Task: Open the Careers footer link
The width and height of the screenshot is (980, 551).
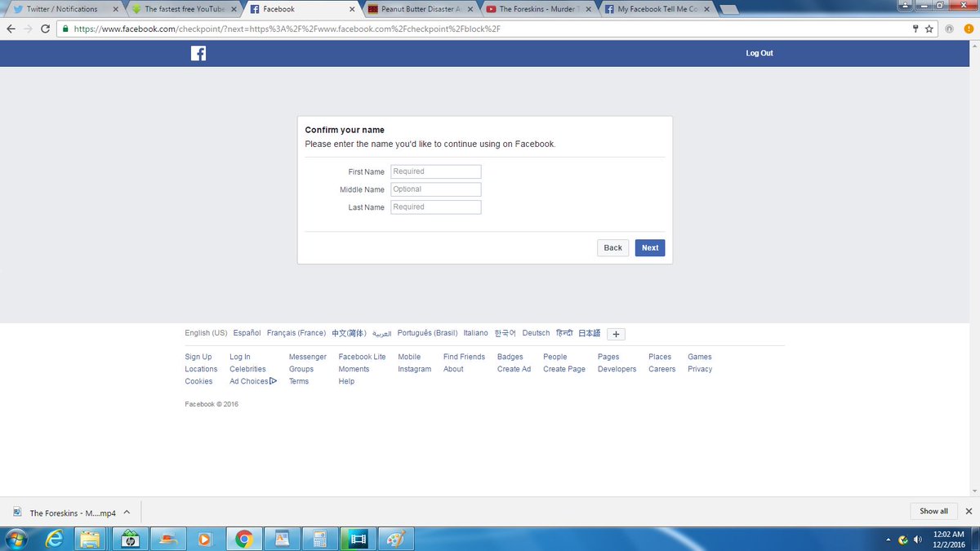Action: (662, 369)
